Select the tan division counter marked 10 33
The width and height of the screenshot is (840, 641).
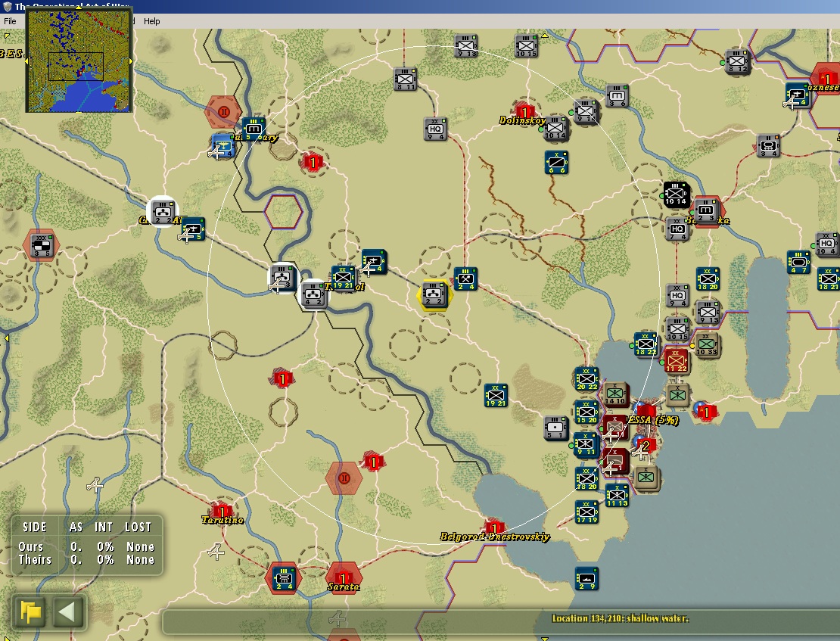pyautogui.click(x=707, y=344)
